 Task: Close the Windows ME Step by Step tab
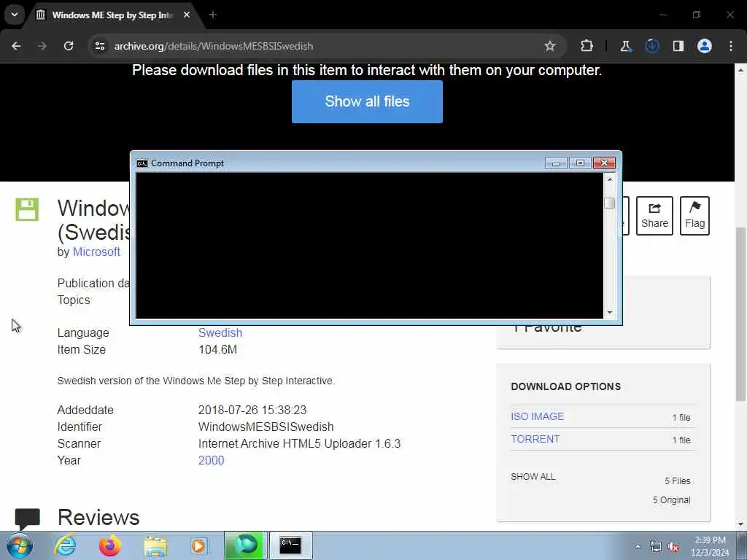tap(187, 15)
